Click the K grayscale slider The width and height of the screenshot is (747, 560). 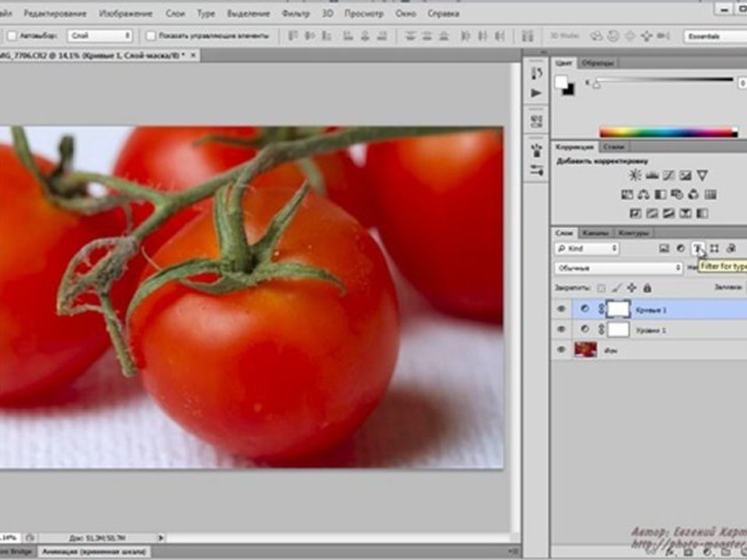665,81
